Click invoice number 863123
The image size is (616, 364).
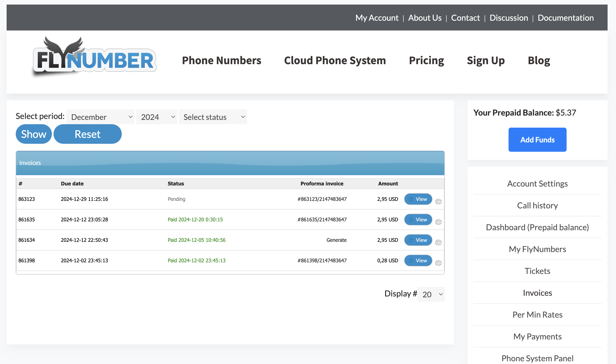click(26, 199)
